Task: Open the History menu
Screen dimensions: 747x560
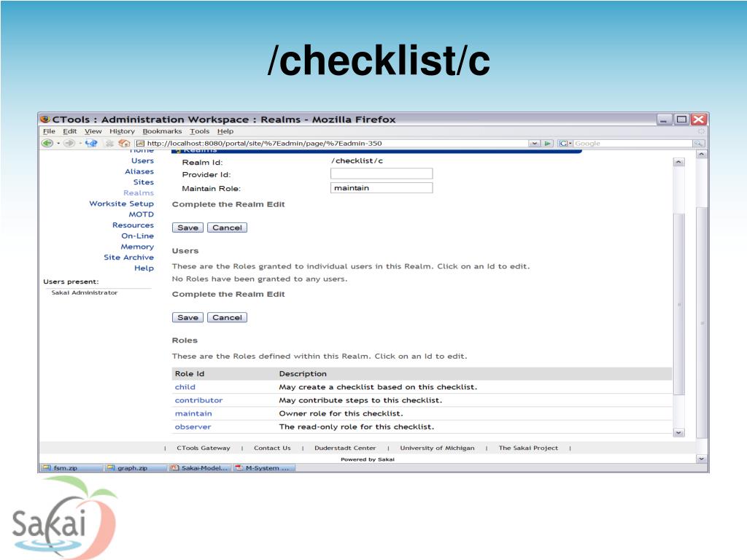Action: [122, 131]
